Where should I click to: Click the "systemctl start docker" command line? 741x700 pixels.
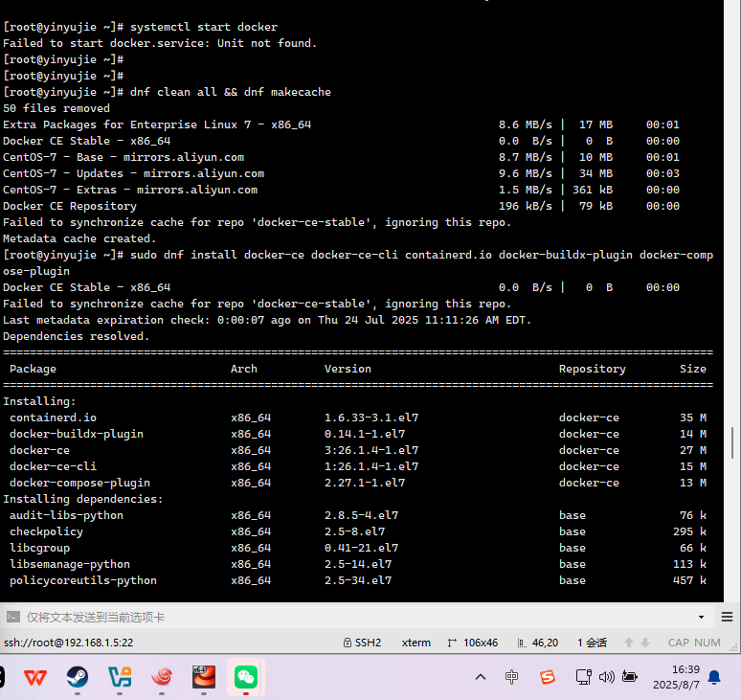[204, 27]
